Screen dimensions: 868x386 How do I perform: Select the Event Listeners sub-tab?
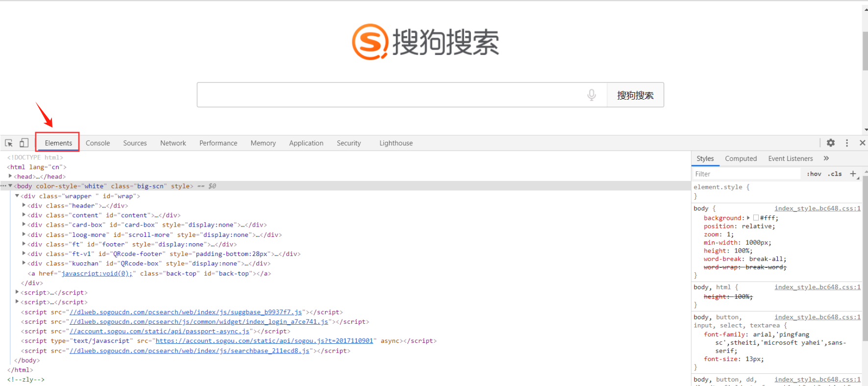(790, 158)
